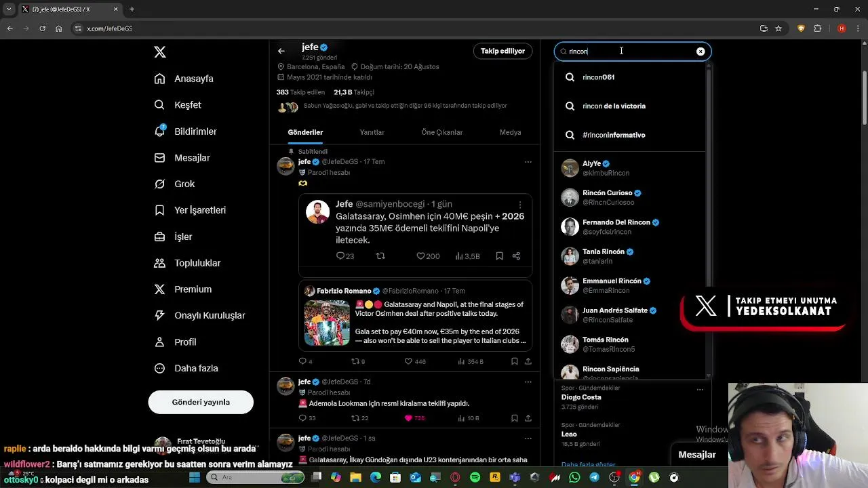868x488 pixels.
Task: Select the #rinconinformativo suggestion
Action: pos(629,135)
